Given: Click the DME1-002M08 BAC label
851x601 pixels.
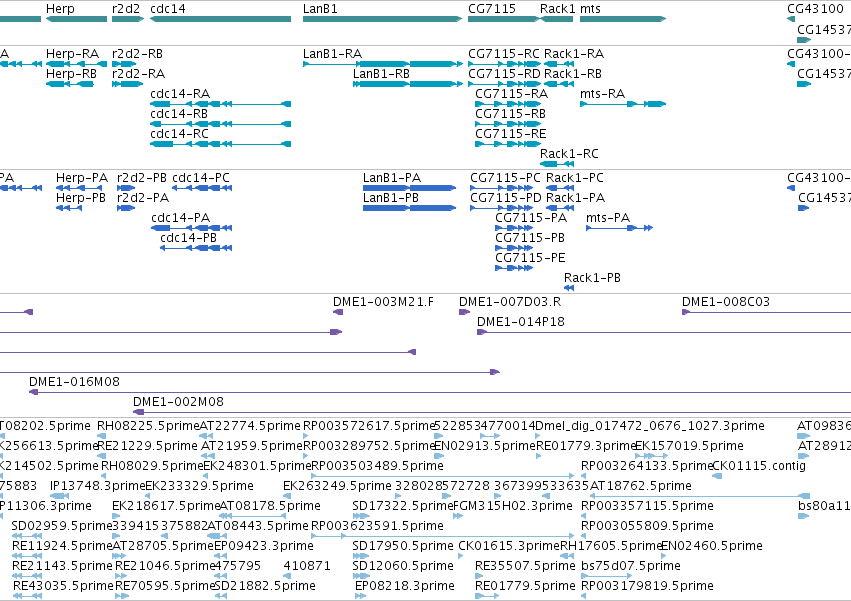Looking at the screenshot, I should coord(178,402).
